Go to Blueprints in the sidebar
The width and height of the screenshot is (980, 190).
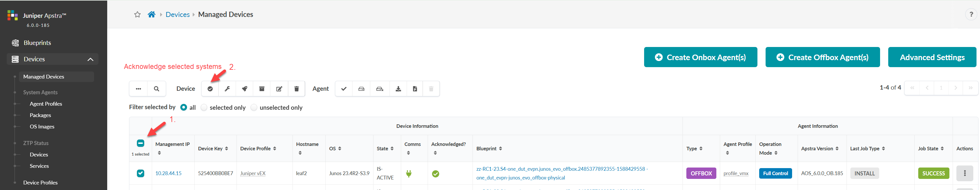coord(37,43)
